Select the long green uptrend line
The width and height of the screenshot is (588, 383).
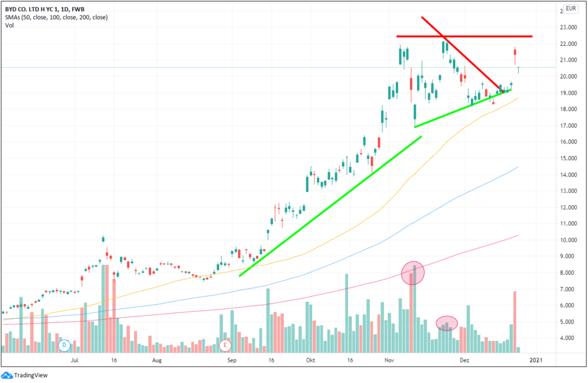click(x=330, y=207)
